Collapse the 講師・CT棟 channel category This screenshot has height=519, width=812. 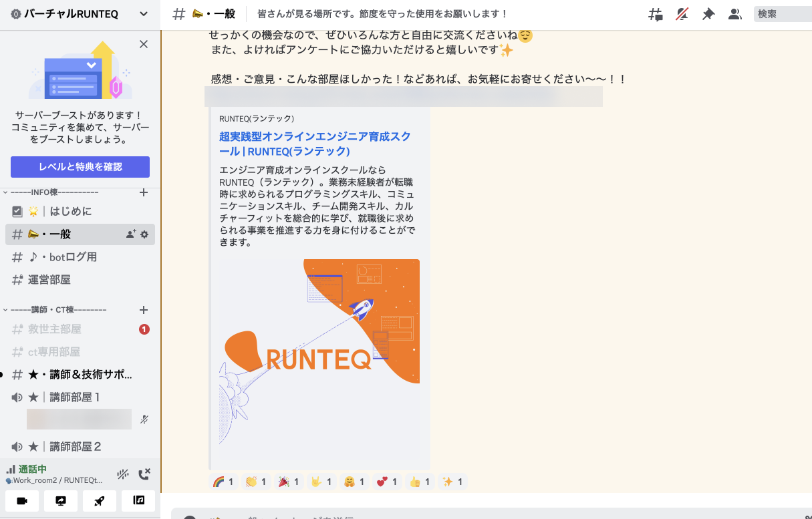pos(55,310)
